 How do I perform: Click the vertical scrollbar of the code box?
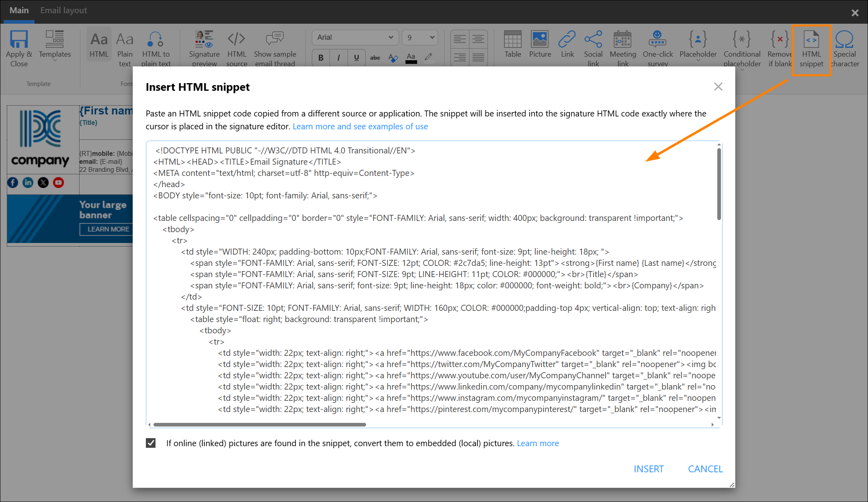coord(719,184)
